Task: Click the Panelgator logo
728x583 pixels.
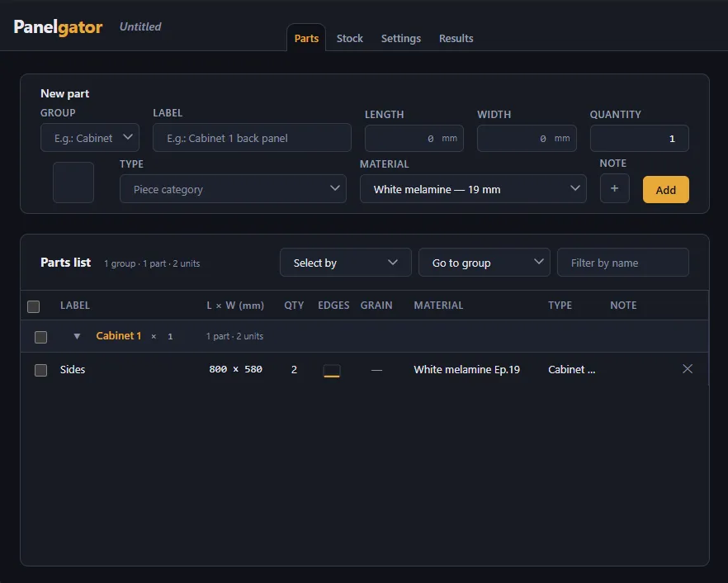Action: click(58, 27)
